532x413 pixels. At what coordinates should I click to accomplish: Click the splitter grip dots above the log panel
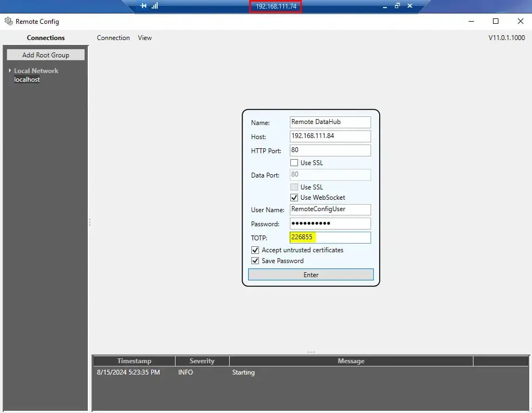tap(310, 352)
